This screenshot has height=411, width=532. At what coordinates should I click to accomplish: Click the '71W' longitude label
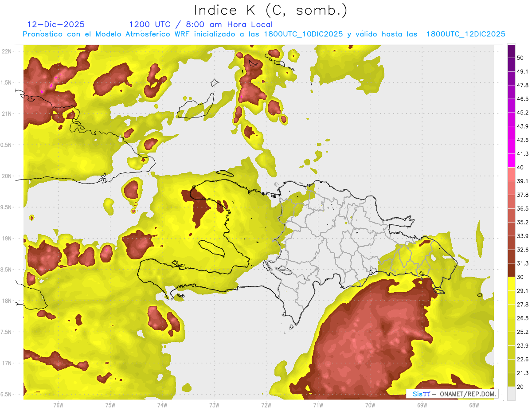318,405
